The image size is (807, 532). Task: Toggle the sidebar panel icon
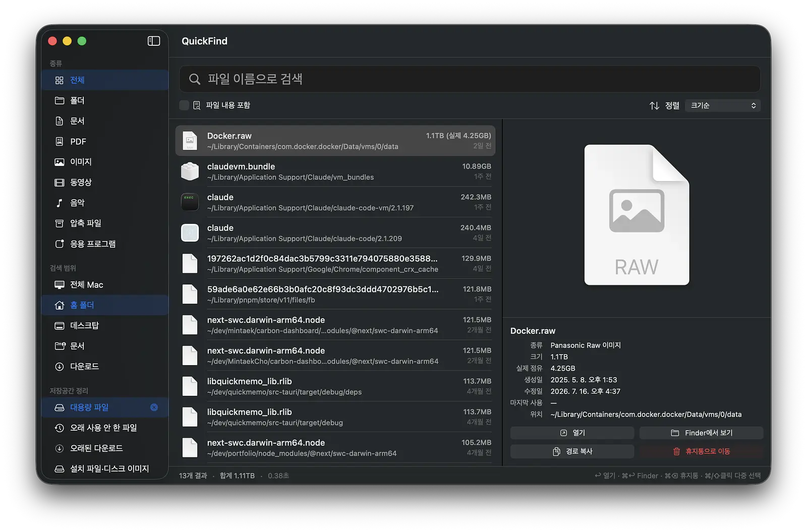[154, 41]
